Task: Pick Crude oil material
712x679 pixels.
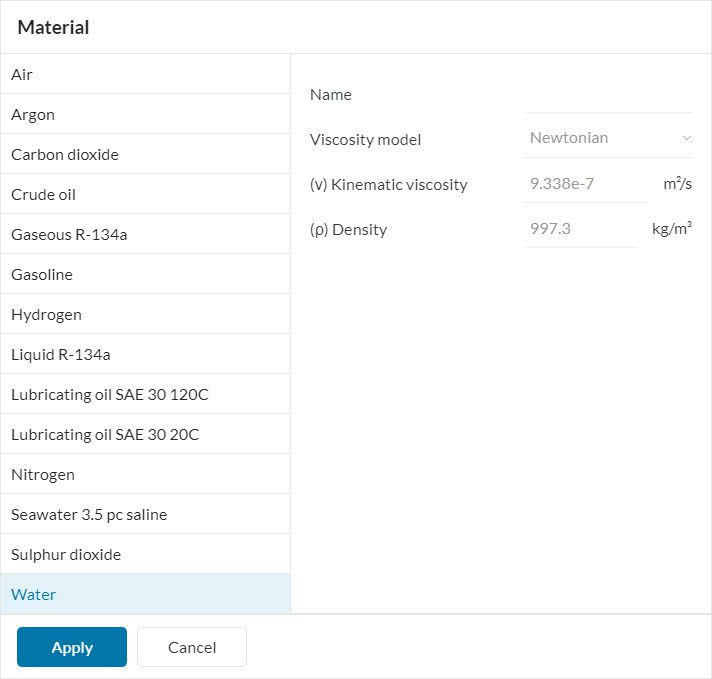Action: (x=145, y=195)
